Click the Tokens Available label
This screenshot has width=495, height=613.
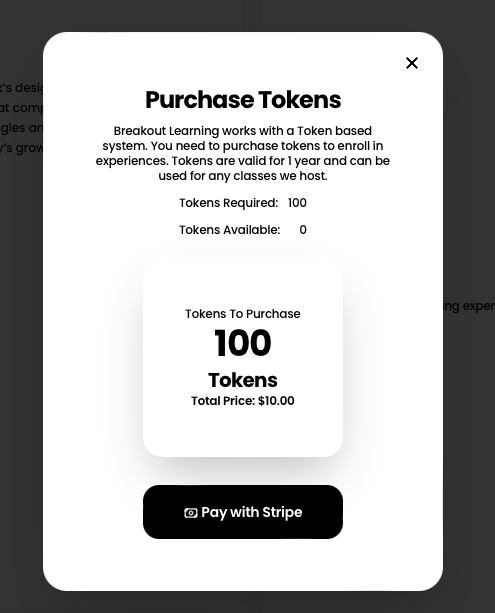coord(230,230)
